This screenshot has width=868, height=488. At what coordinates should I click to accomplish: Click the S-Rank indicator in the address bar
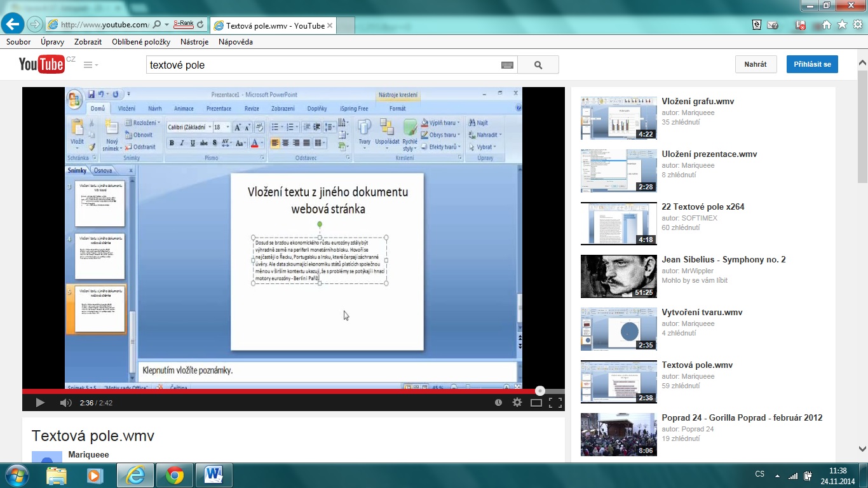click(184, 24)
